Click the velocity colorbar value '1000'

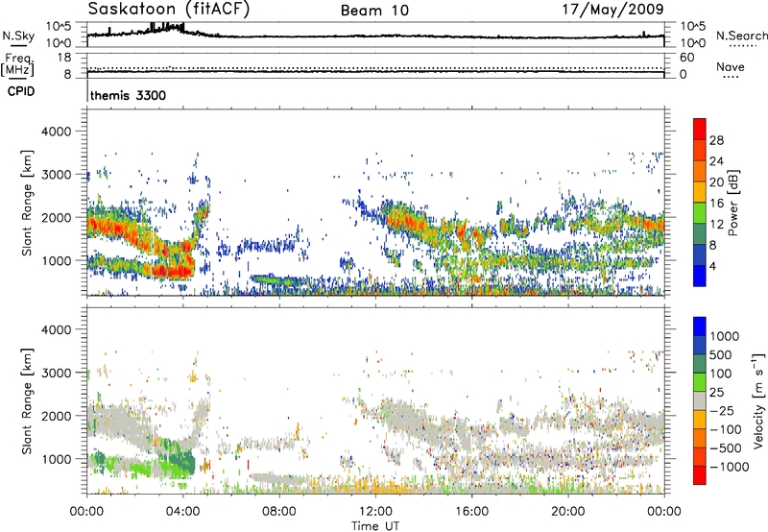(725, 336)
